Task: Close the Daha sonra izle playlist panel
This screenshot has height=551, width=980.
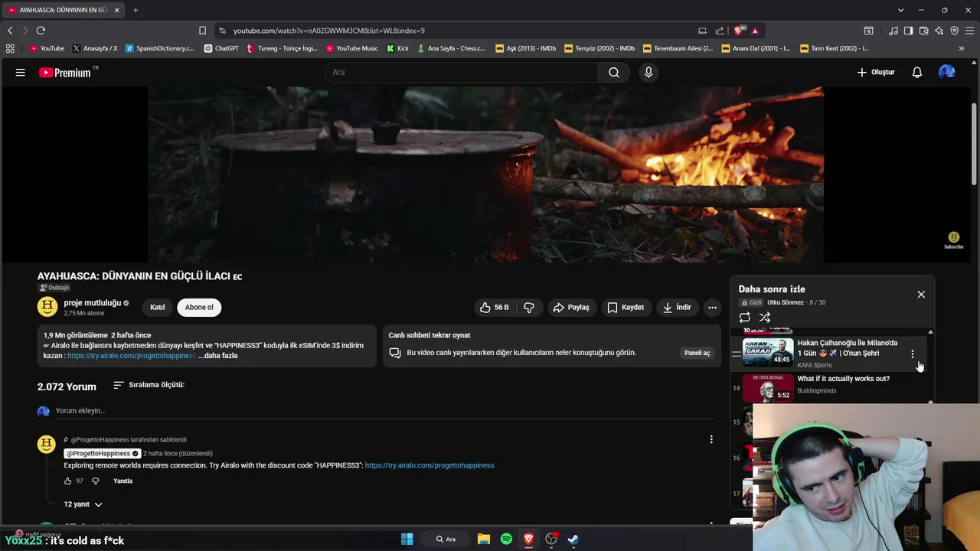Action: 921,295
